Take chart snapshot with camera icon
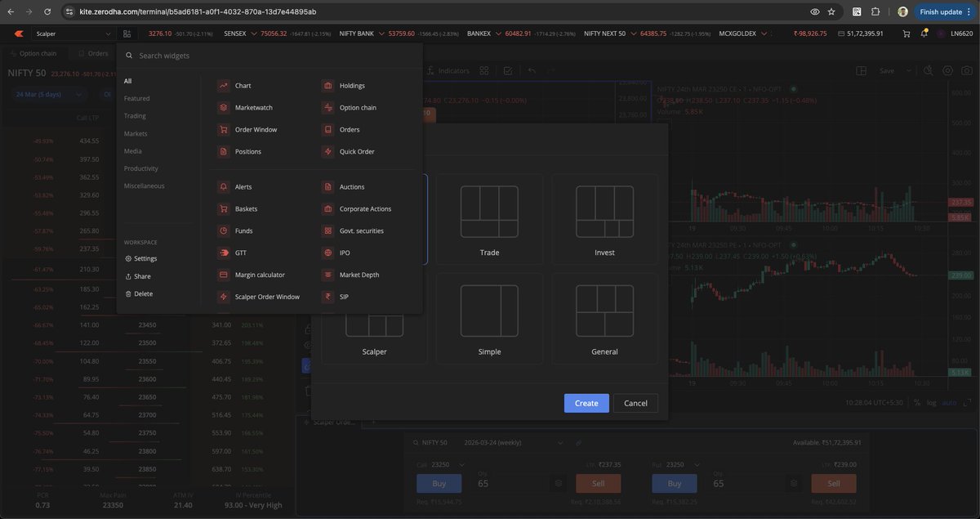This screenshot has height=519, width=980. [966, 71]
